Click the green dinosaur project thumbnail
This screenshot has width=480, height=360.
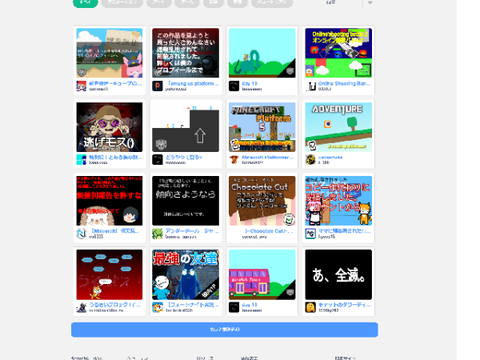[262, 53]
